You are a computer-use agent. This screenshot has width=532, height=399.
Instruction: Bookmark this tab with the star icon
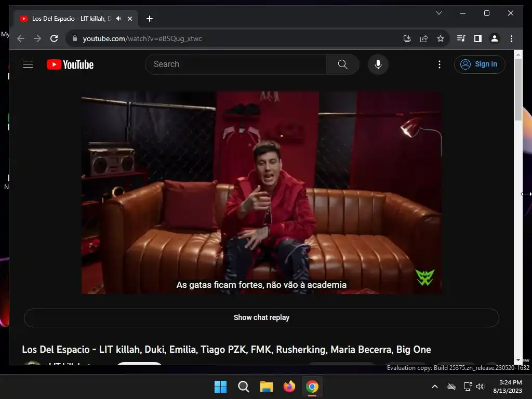[441, 38]
